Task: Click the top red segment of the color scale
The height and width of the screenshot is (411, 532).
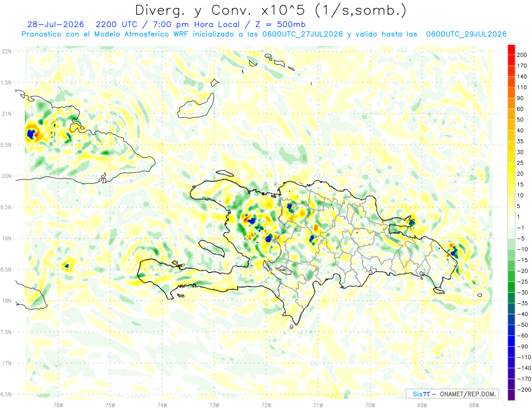Action: [x=511, y=50]
